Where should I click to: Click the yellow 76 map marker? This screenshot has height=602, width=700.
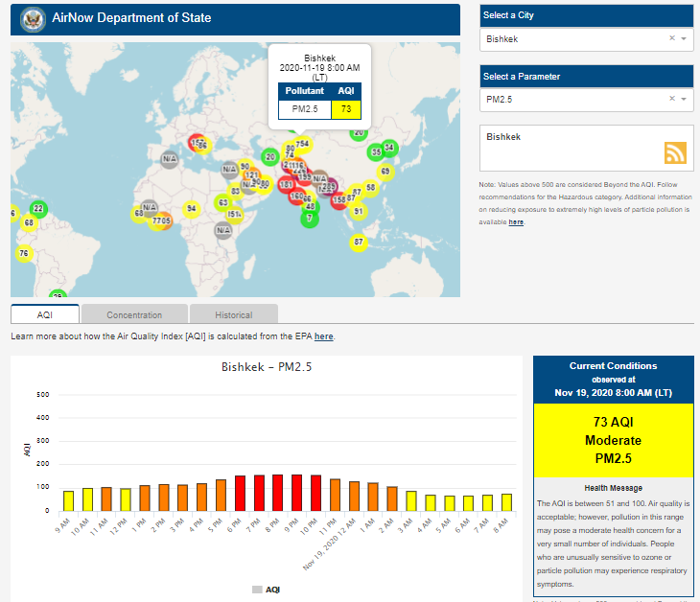click(24, 253)
